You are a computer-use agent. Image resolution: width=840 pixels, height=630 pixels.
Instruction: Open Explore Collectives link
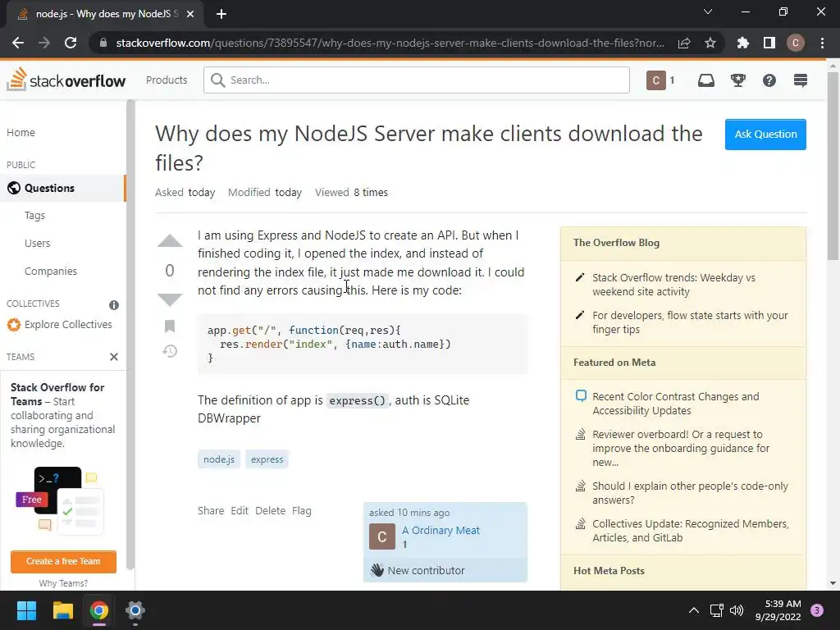pyautogui.click(x=59, y=325)
